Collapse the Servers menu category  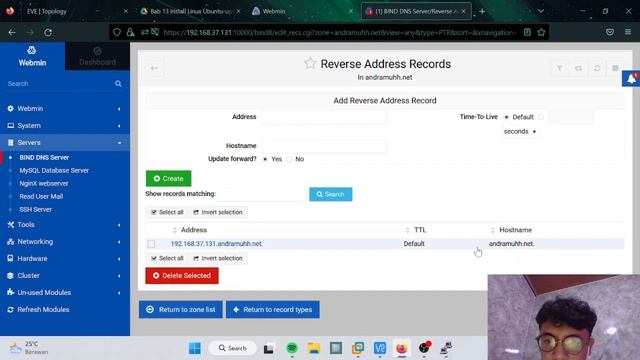point(65,142)
